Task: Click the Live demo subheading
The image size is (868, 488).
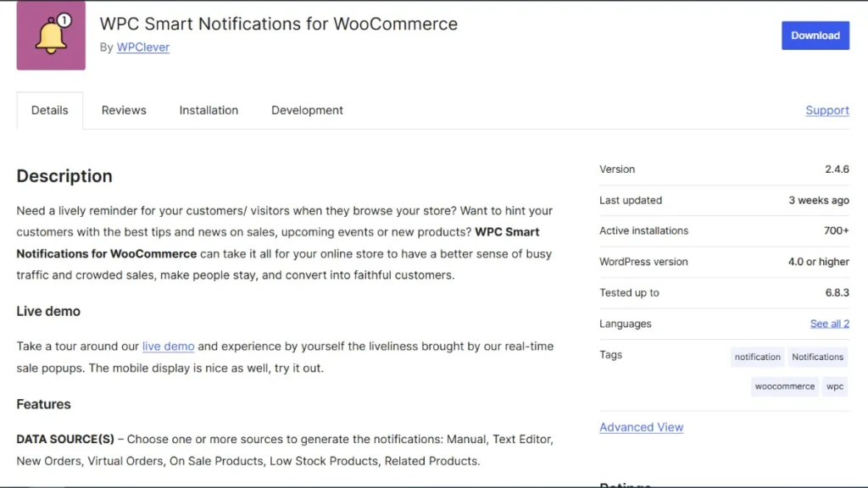Action: point(48,311)
